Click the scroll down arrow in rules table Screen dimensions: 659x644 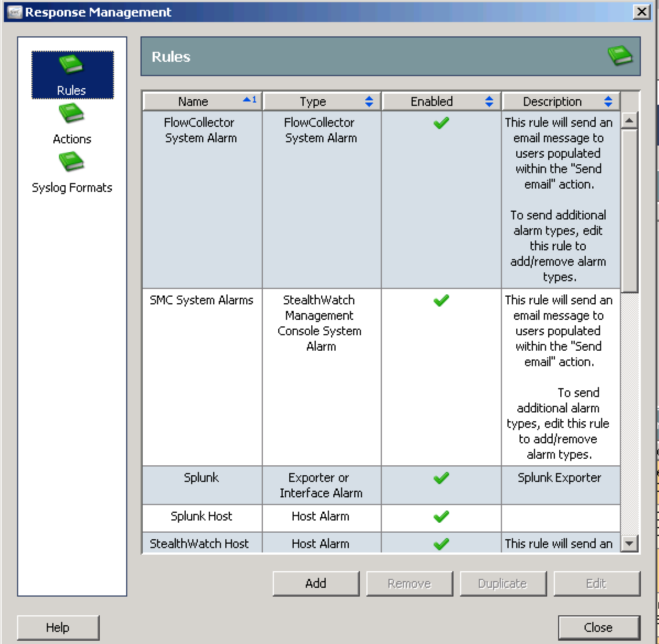pyautogui.click(x=629, y=544)
